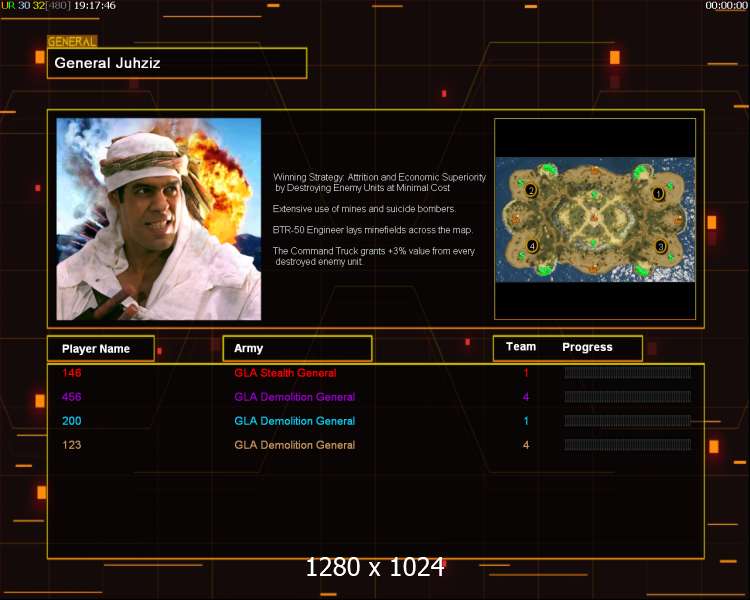The image size is (750, 600).
Task: Click the tan GLA Demolition General entry
Action: tap(295, 445)
